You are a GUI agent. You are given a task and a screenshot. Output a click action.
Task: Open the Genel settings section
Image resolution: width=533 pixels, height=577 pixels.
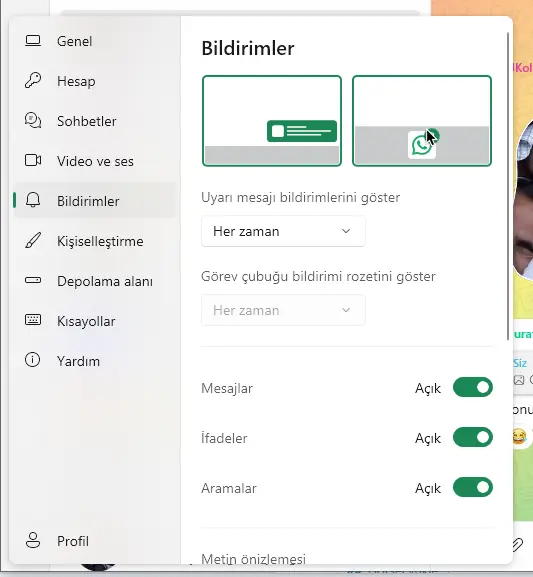[94, 41]
